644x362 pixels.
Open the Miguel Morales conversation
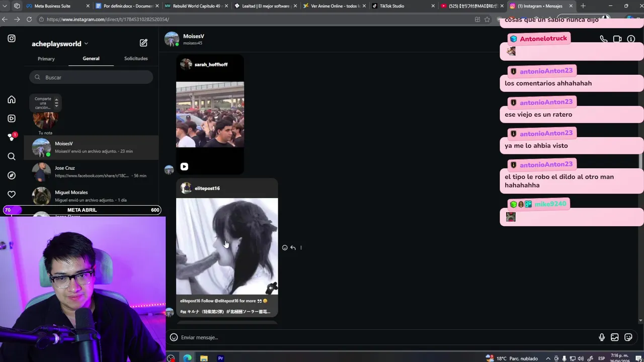[92, 196]
